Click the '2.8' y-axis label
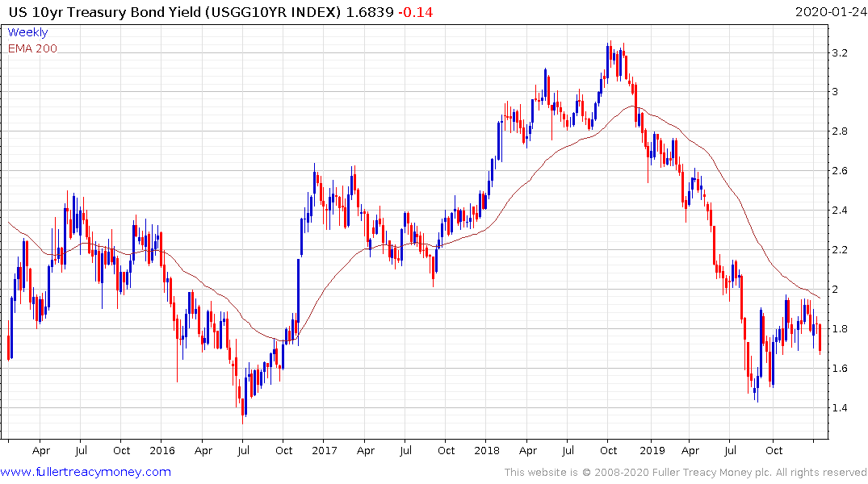 pyautogui.click(x=840, y=131)
